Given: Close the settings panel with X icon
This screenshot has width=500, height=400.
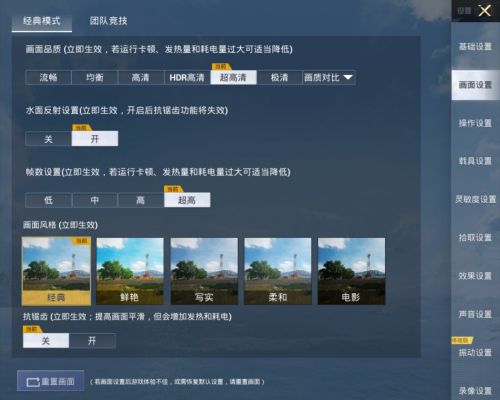Looking at the screenshot, I should [x=484, y=11].
